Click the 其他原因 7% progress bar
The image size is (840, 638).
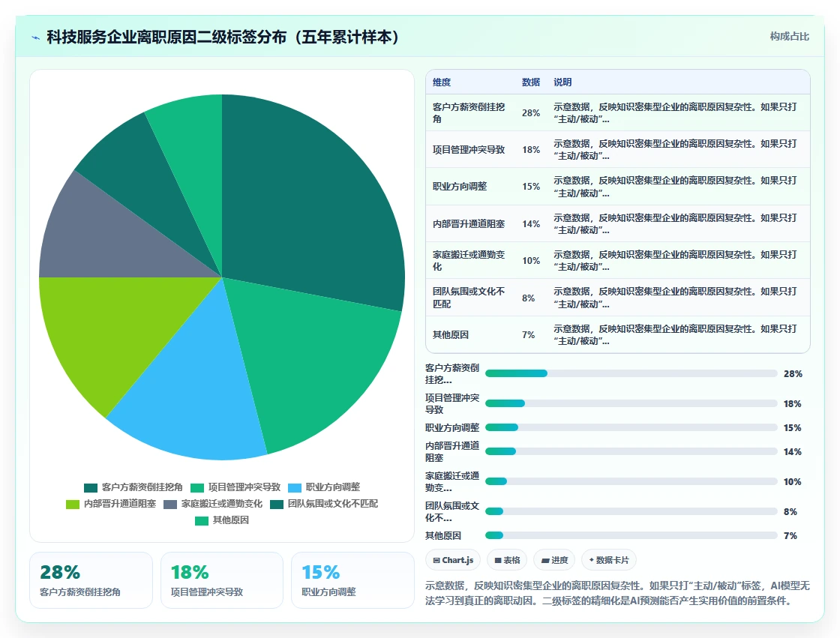coord(631,535)
